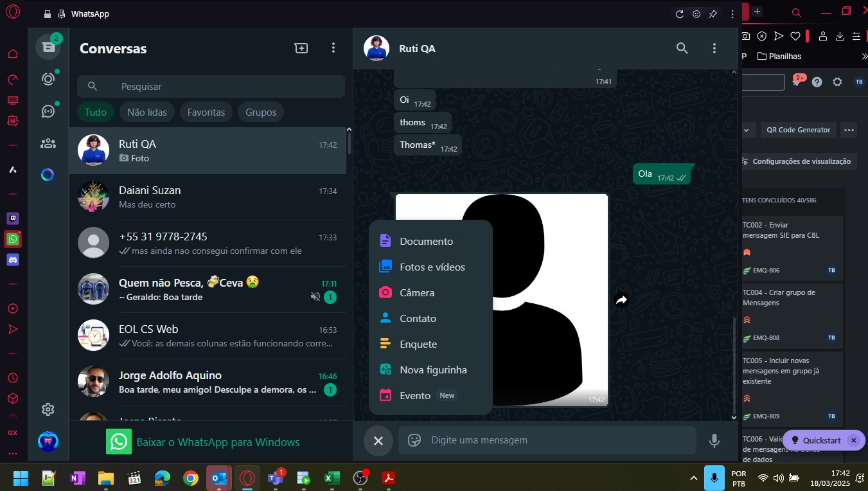This screenshot has height=491, width=868.
Task: Click the Pesquisar search field
Action: pos(211,86)
